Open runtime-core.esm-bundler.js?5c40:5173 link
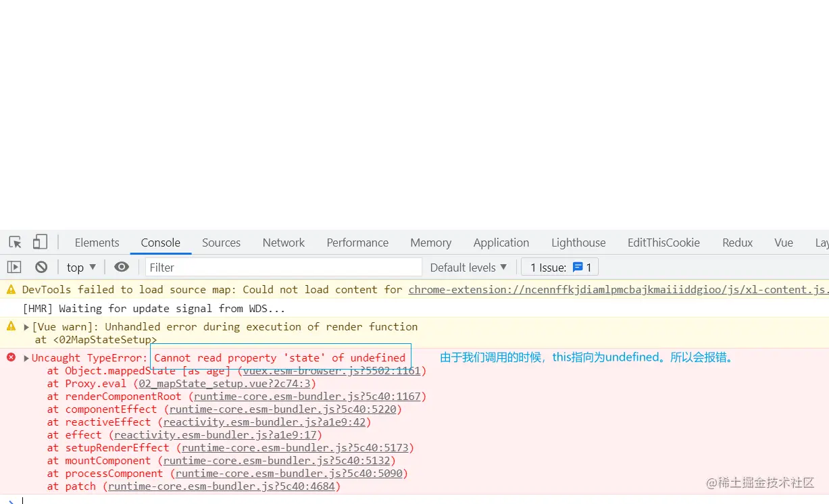The width and height of the screenshot is (829, 504). pos(295,447)
